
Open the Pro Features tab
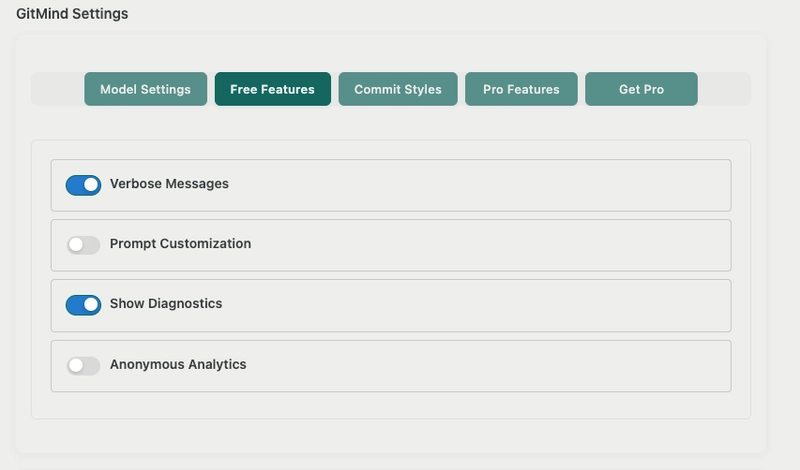pos(521,89)
